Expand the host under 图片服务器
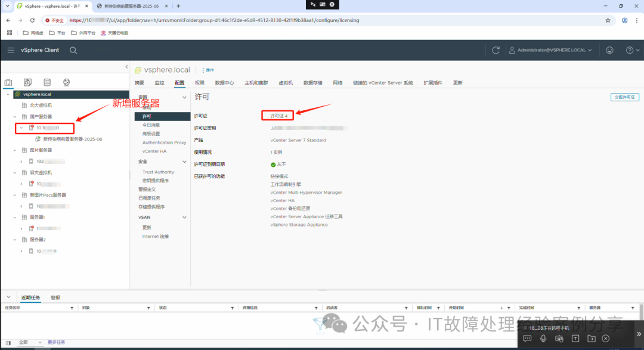 (x=21, y=162)
